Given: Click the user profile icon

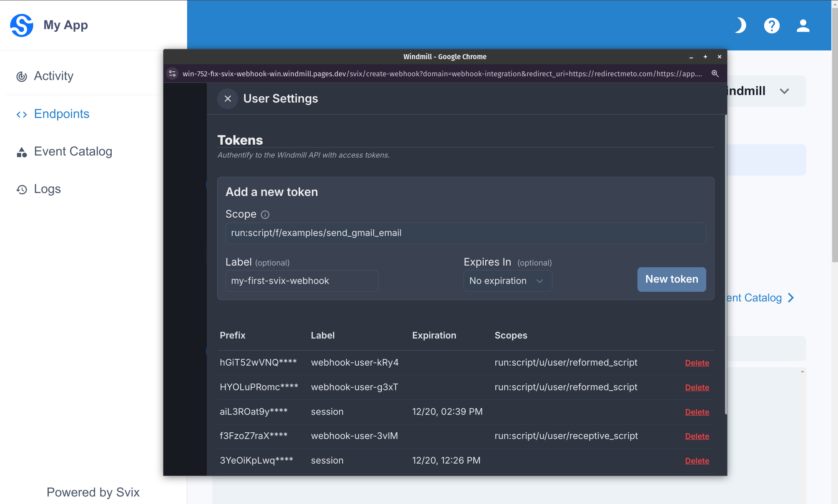Looking at the screenshot, I should [803, 25].
